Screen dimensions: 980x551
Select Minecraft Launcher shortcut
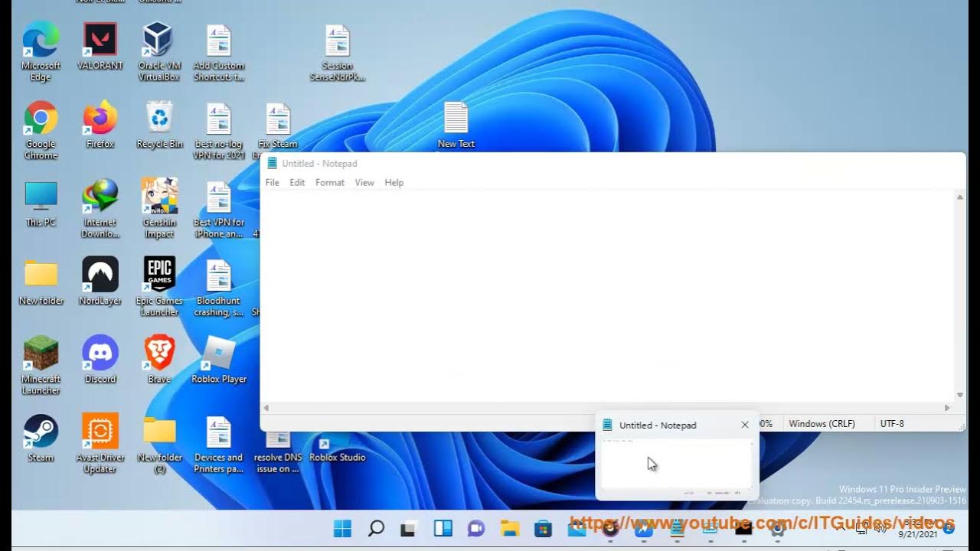pos(41,365)
